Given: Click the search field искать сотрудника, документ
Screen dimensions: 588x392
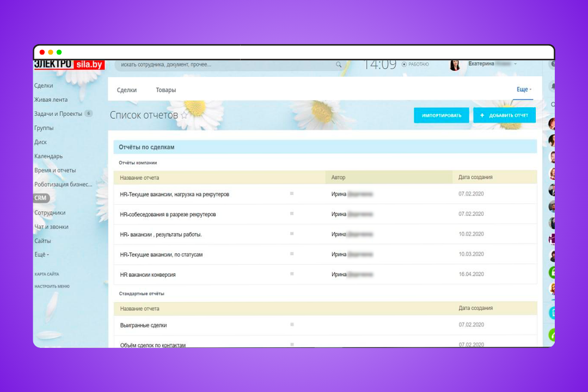Looking at the screenshot, I should coord(225,65).
